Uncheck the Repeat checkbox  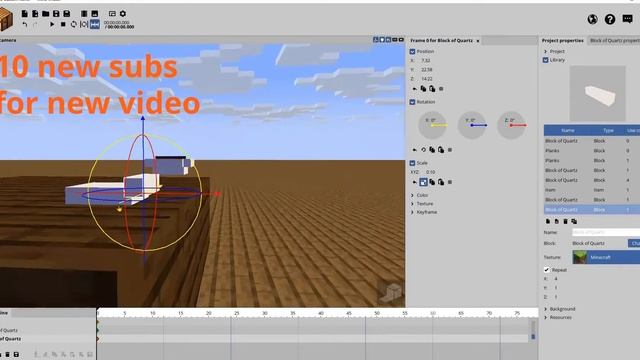point(547,270)
